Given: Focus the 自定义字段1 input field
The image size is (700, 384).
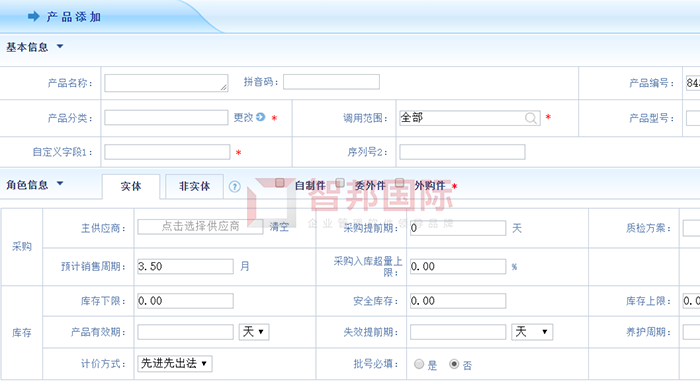Looking at the screenshot, I should 167,152.
